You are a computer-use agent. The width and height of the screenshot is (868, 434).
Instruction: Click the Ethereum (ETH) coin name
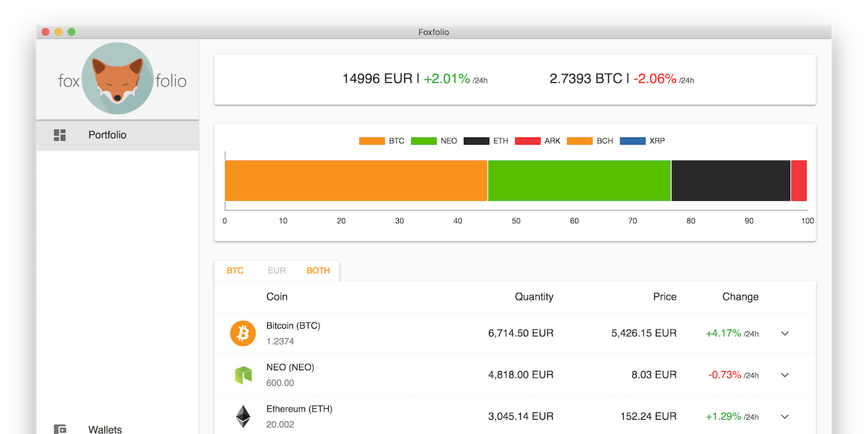[x=299, y=409]
